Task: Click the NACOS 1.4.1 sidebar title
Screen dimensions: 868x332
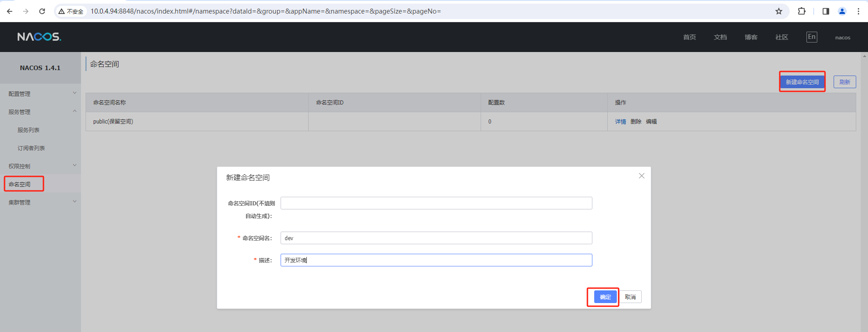Action: tap(40, 68)
